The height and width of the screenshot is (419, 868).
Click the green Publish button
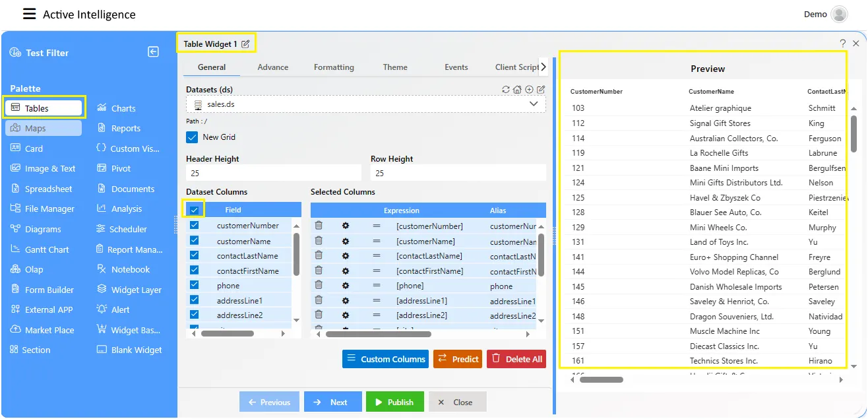(x=394, y=402)
